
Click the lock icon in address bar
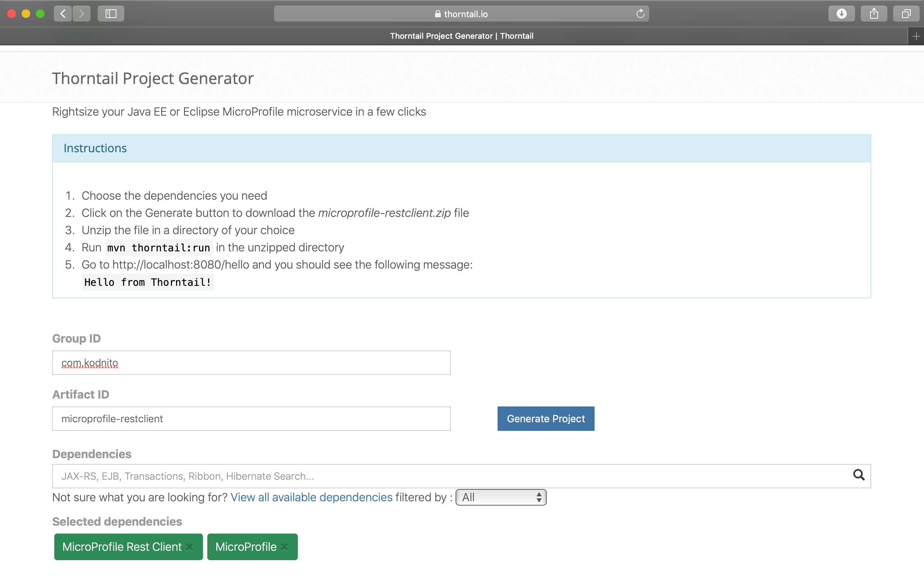[438, 14]
